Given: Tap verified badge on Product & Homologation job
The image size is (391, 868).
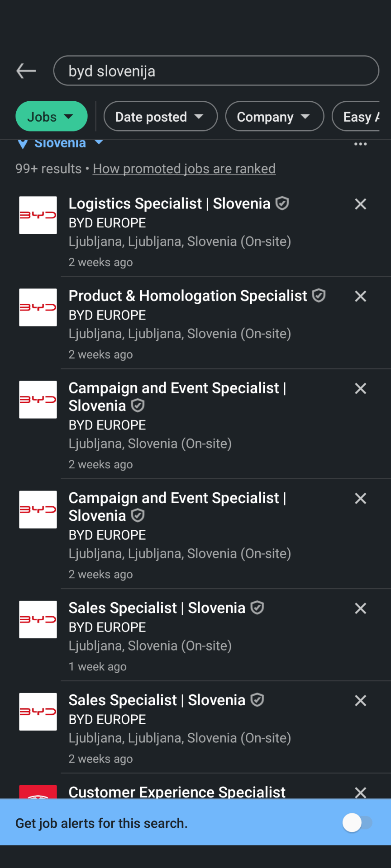Looking at the screenshot, I should [x=319, y=296].
